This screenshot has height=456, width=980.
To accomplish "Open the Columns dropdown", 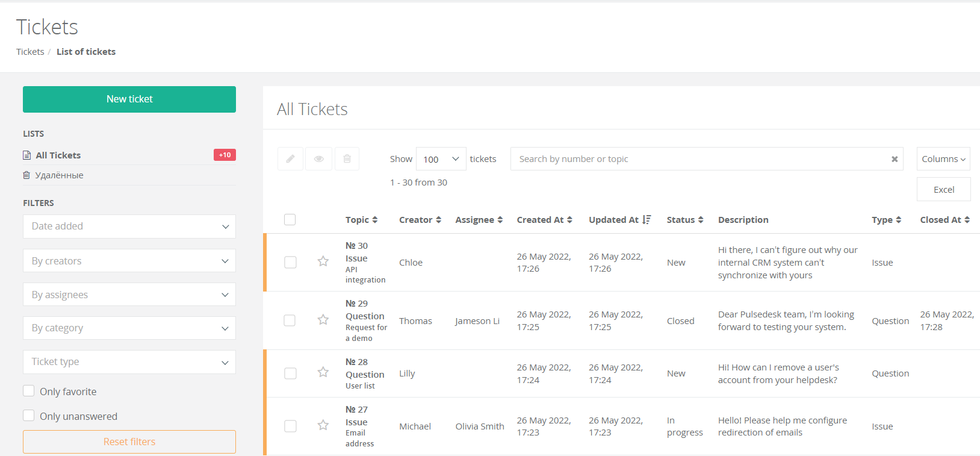I will point(943,159).
